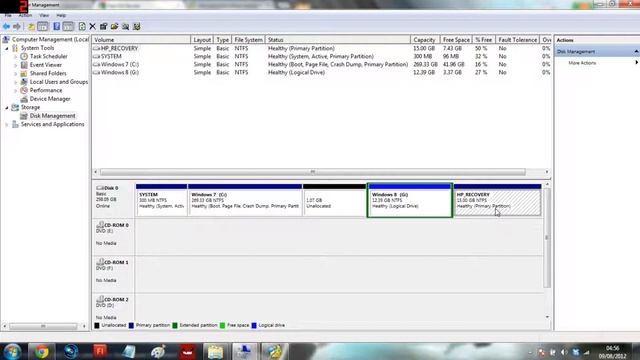Sort by the Status column header
640x360 pixels.
point(338,40)
